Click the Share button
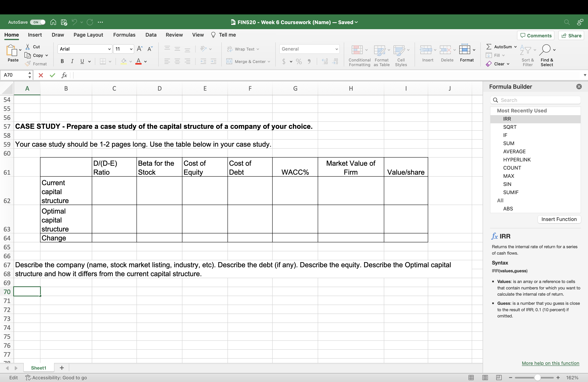 pyautogui.click(x=571, y=36)
